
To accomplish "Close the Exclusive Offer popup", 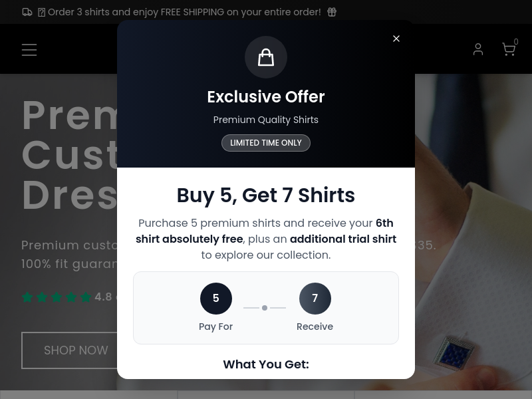I will [396, 39].
